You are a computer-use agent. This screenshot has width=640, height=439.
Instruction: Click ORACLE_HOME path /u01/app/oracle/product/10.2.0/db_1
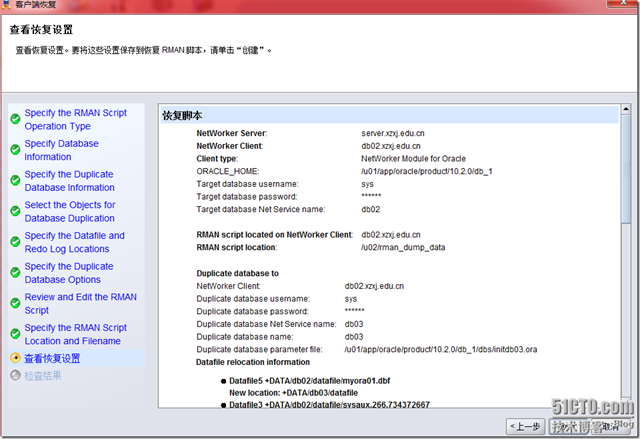[x=427, y=171]
